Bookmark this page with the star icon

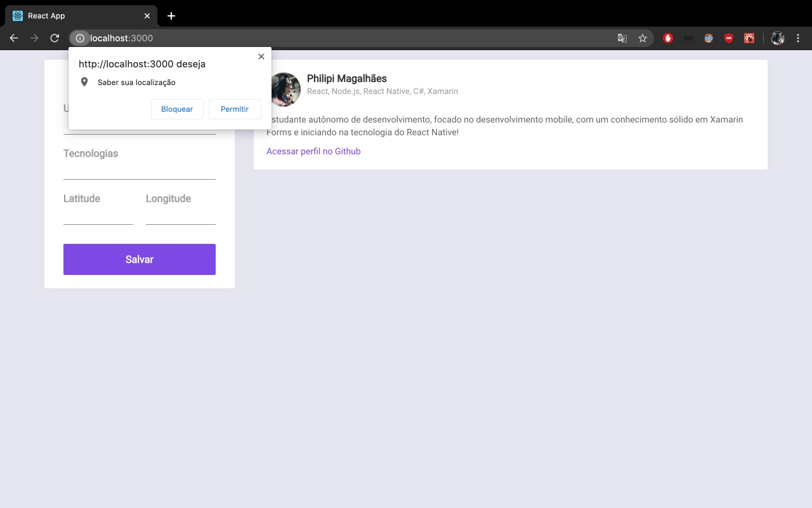click(643, 38)
